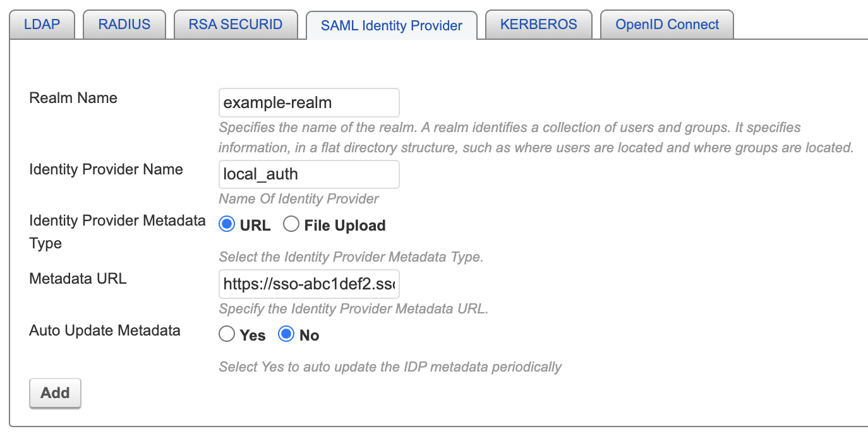
Task: Click inside the Realm Name field
Action: [x=309, y=102]
